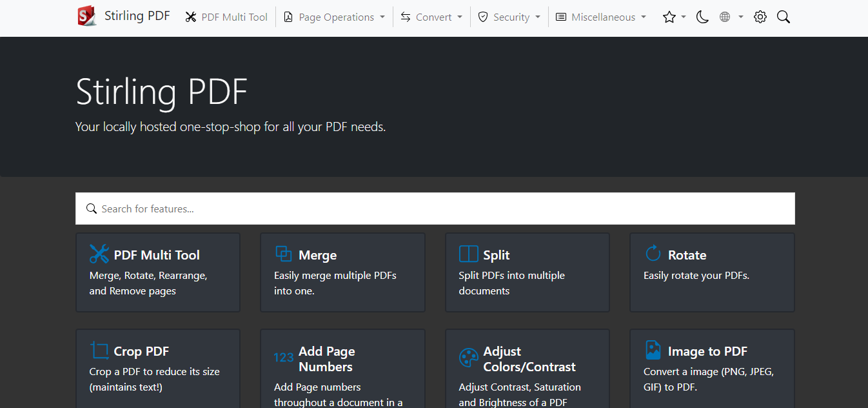Open PDF Multi Tool from the navbar

coord(226,17)
